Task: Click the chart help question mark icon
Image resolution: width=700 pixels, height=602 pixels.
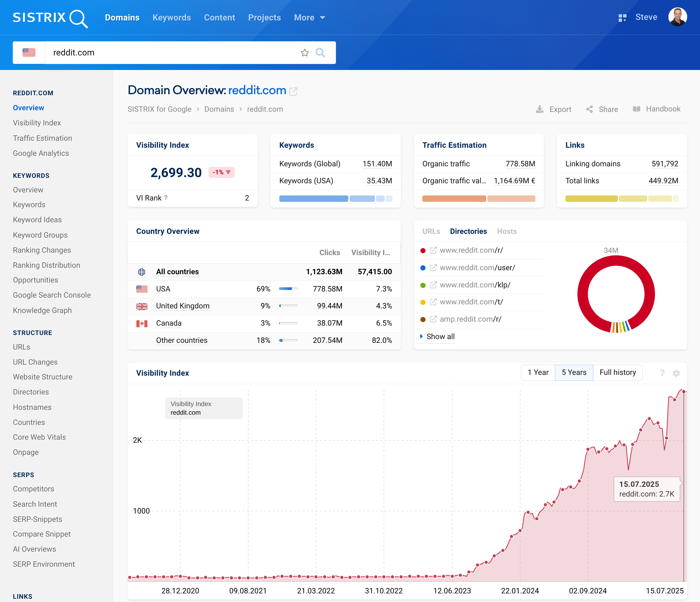Action: (662, 373)
